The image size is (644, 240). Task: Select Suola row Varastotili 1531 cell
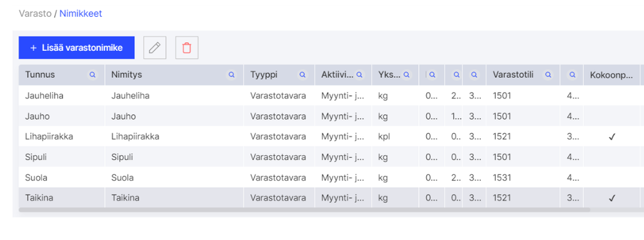pyautogui.click(x=523, y=178)
